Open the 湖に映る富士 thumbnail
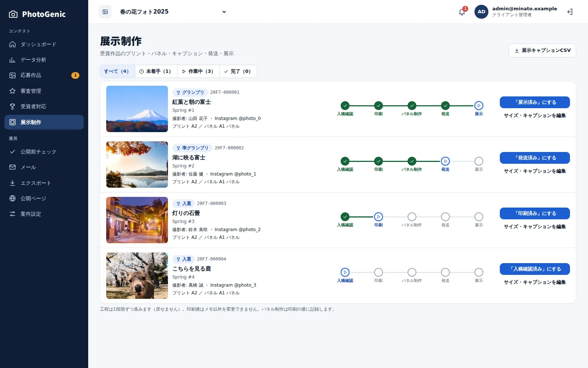 [x=137, y=164]
